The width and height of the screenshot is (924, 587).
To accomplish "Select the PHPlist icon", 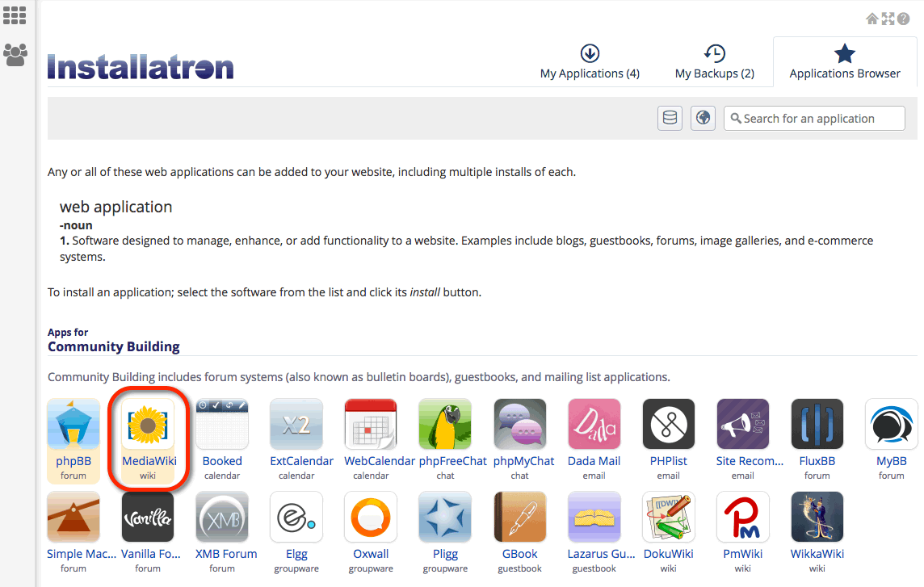I will coord(668,424).
